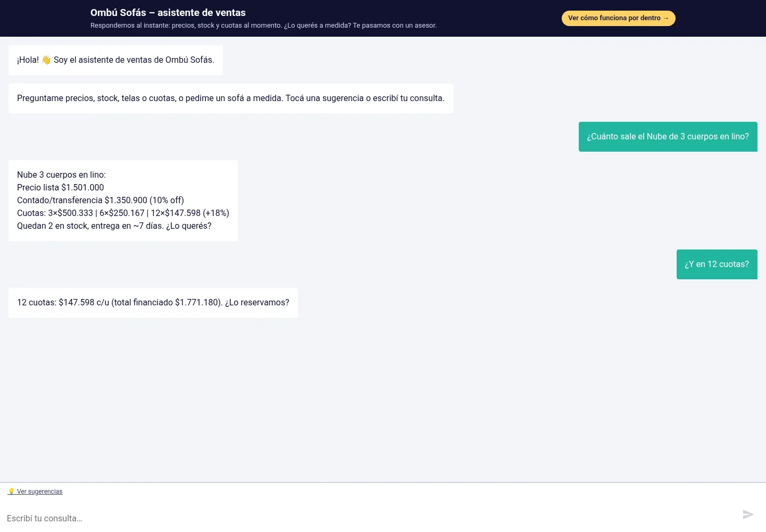This screenshot has height=532, width=766.
Task: Click the 'Contado/transferencia $1.350.900' line
Action: click(x=101, y=200)
